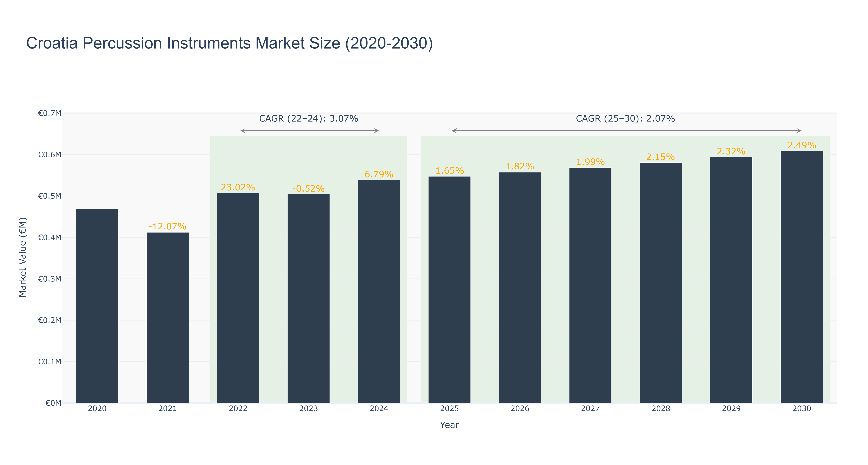Click the chart title 'Croatia Percussion Instruments Market Size (2020-2030)'
The width and height of the screenshot is (868, 465).
click(x=229, y=43)
